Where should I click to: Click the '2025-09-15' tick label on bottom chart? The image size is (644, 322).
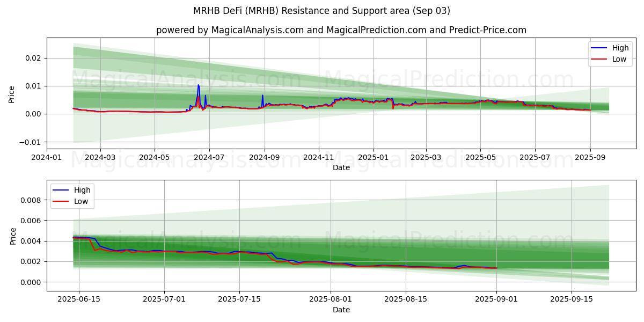572,299
